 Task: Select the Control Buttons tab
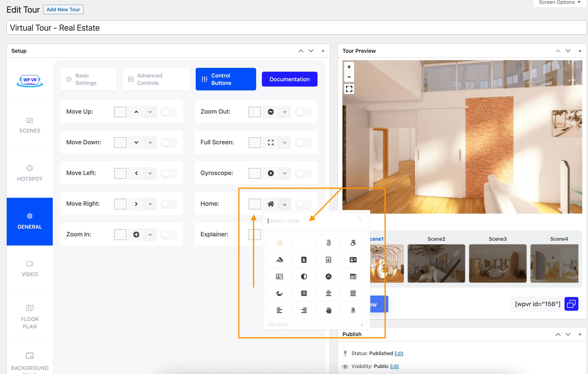click(x=225, y=79)
